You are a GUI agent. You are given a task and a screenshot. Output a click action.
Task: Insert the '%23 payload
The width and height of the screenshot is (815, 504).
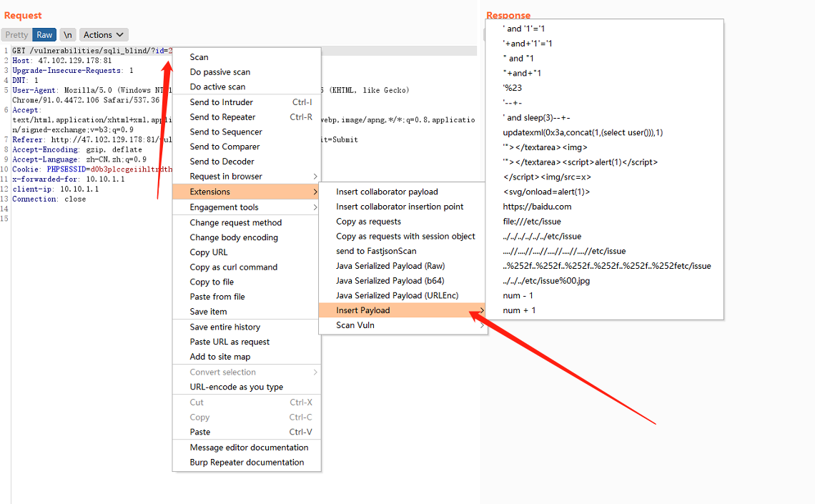[x=605, y=88]
